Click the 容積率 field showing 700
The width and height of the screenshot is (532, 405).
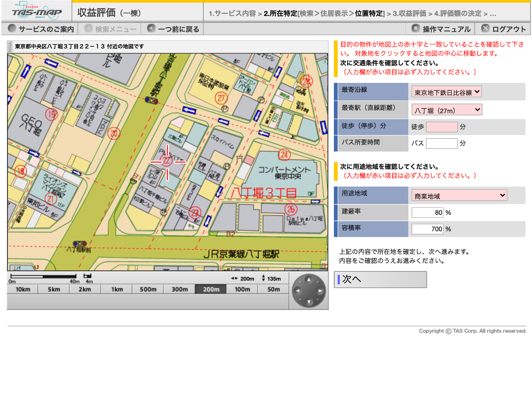pyautogui.click(x=427, y=229)
